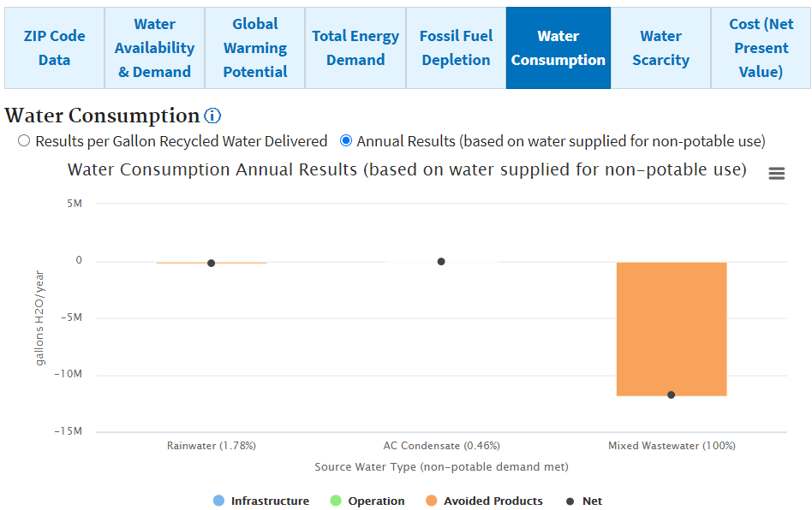The width and height of the screenshot is (812, 510).
Task: Open Global Warming Potential tab
Action: click(x=255, y=48)
